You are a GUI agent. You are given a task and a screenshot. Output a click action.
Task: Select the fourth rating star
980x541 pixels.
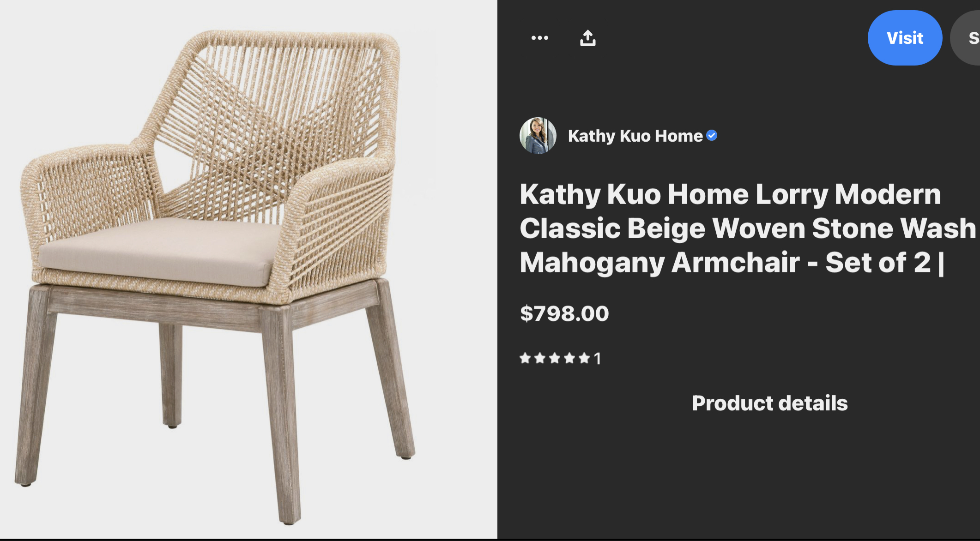pyautogui.click(x=569, y=358)
